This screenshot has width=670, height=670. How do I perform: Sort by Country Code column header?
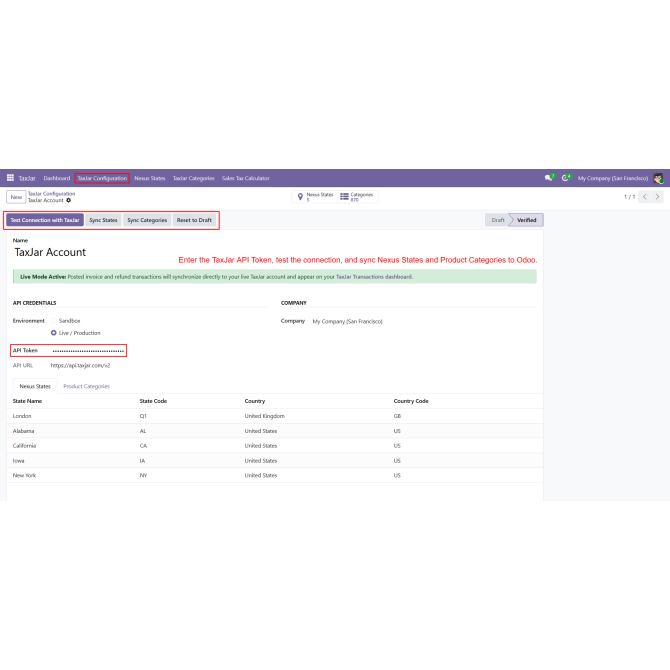(x=411, y=401)
